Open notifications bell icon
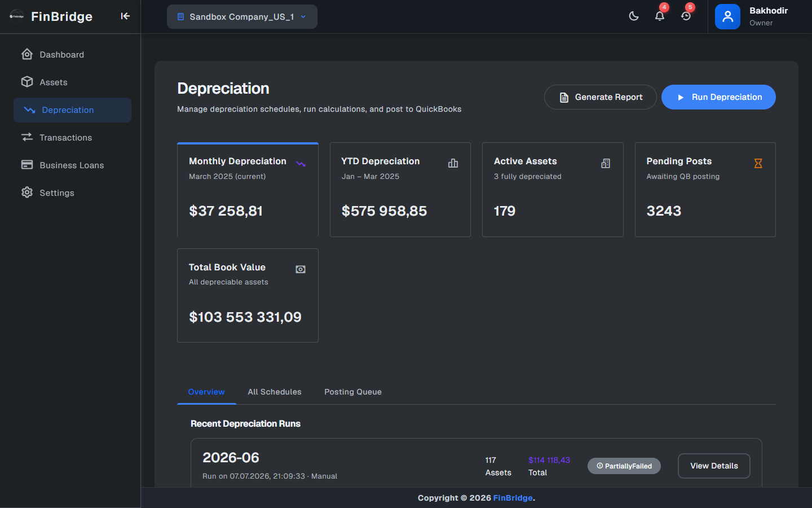Screen dimensions: 812x508 pyautogui.click(x=660, y=16)
